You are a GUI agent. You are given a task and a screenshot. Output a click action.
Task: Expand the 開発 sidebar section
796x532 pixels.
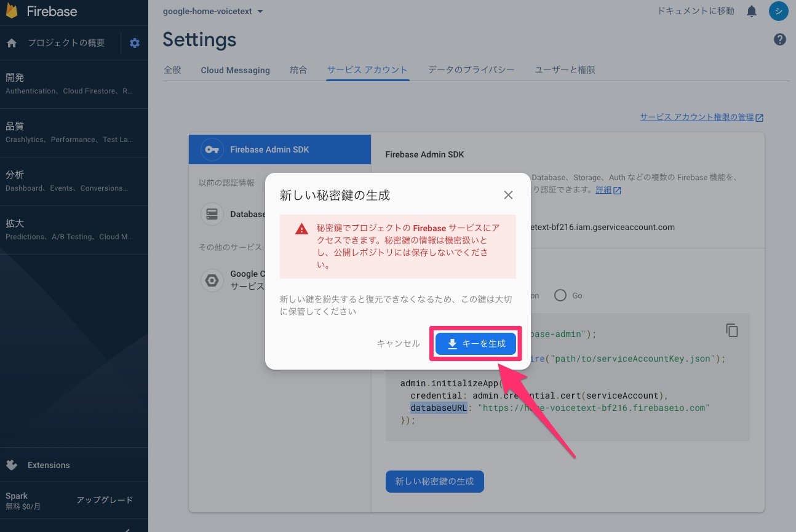click(x=74, y=84)
